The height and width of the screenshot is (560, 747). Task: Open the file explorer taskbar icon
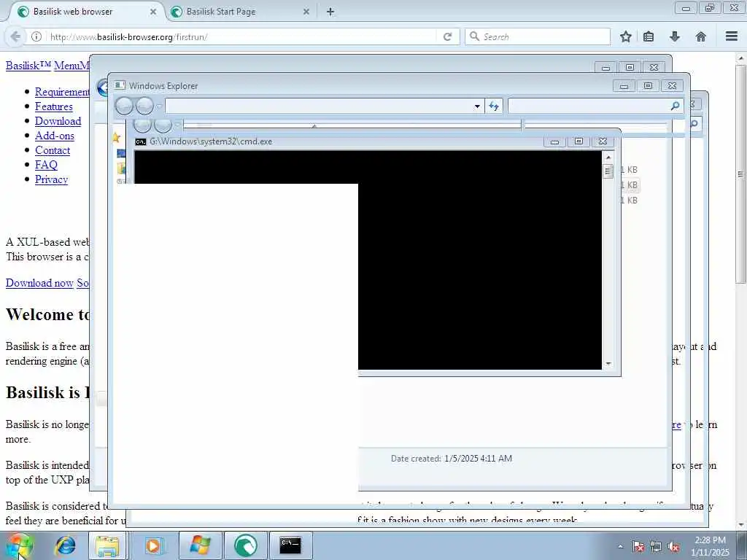coord(108,545)
